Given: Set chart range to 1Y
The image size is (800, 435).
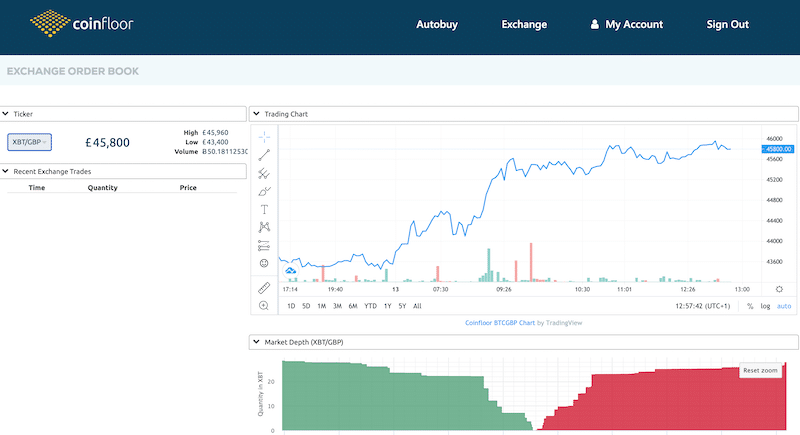Looking at the screenshot, I should [387, 306].
